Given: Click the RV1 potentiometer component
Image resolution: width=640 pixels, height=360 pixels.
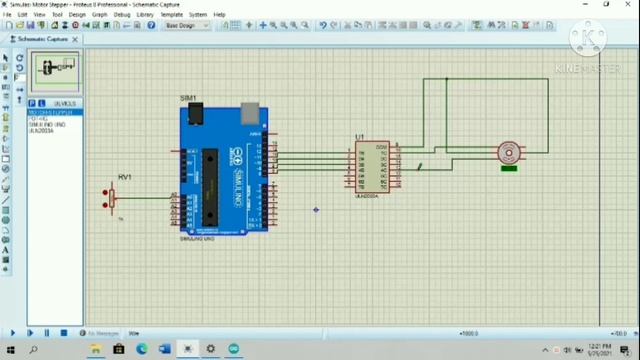Looking at the screenshot, I should click(x=111, y=199).
